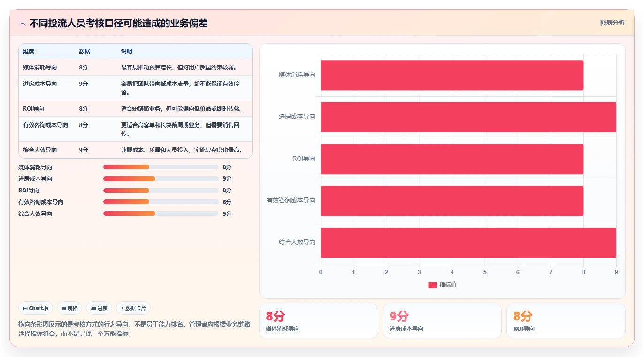This screenshot has height=357, width=644.
Task: Click description starting 兼顾成本、质量和人员投入
Action: (x=182, y=150)
